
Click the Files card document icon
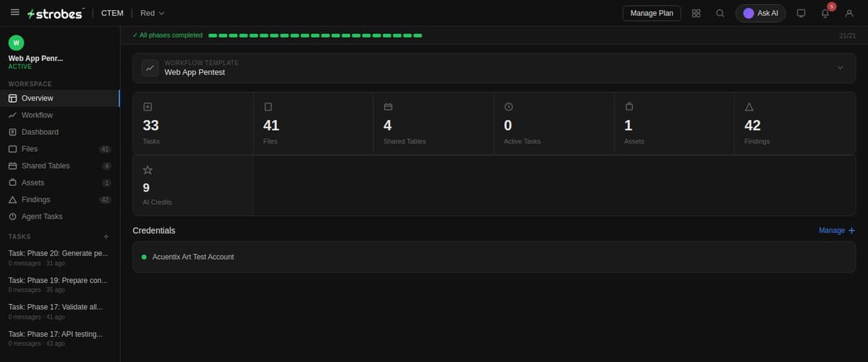(268, 106)
